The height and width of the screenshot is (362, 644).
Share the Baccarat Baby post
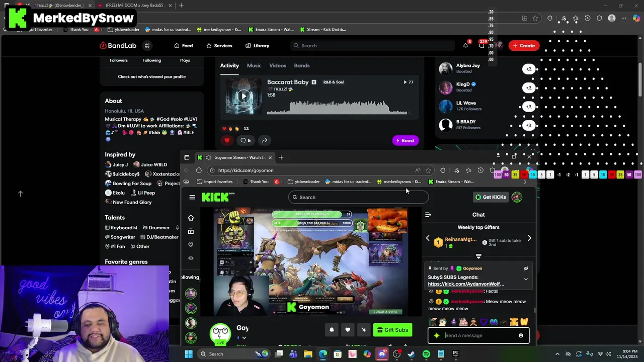[x=265, y=140]
